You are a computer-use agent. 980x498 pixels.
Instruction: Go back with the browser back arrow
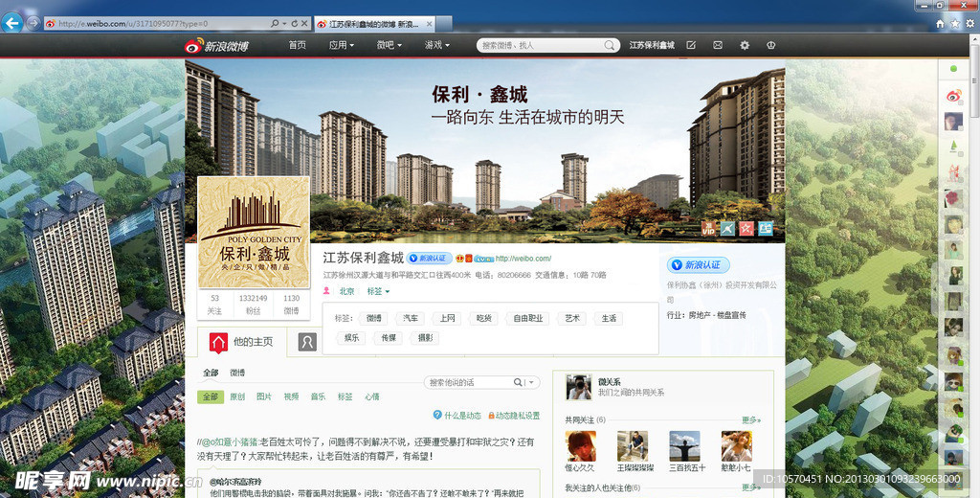pyautogui.click(x=11, y=23)
